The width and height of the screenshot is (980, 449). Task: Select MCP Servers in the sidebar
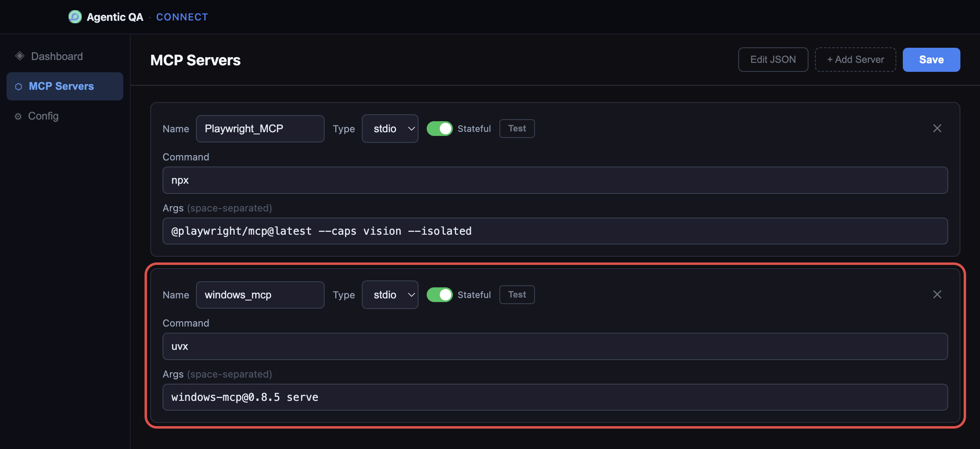(x=65, y=87)
